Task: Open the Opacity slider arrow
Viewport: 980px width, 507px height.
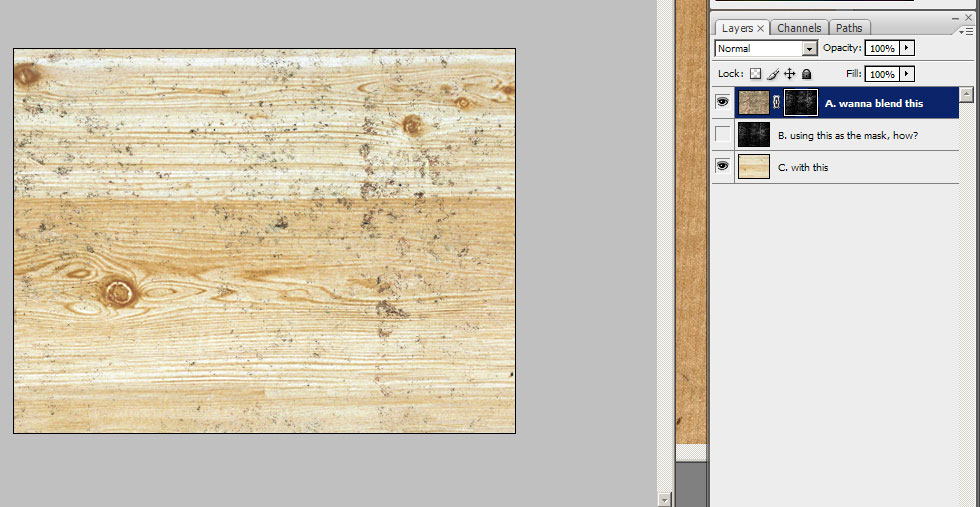Action: click(907, 48)
